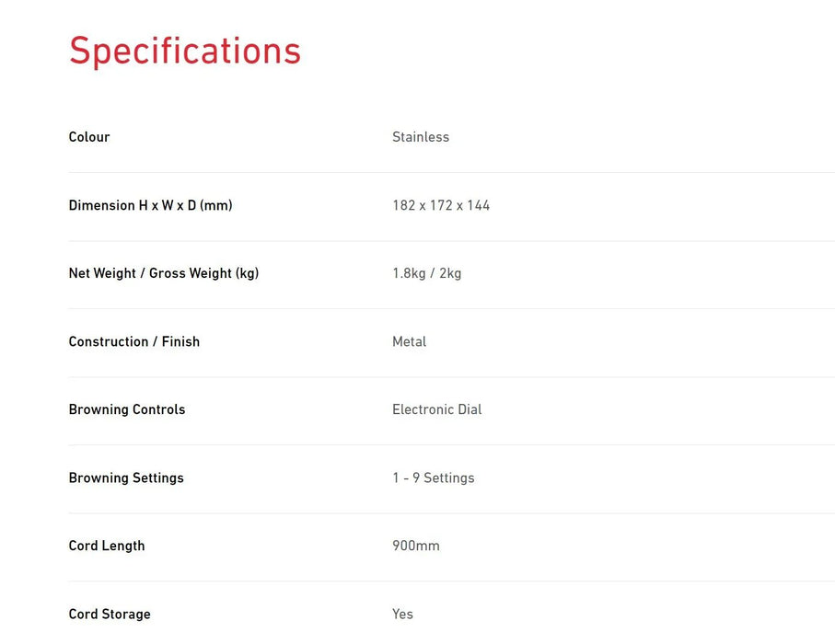Screen dimensions: 835x644
Task: Click the 1 - 9 Settings value
Action: click(433, 477)
